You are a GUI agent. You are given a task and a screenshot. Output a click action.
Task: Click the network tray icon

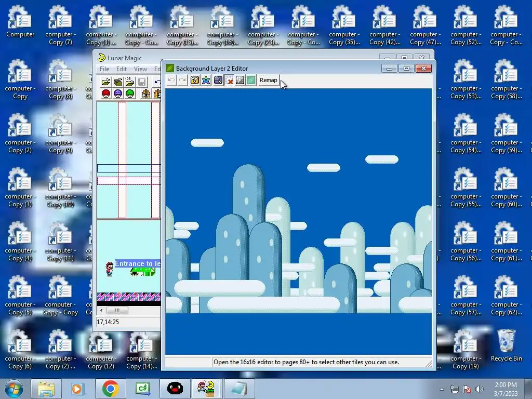[454, 389]
